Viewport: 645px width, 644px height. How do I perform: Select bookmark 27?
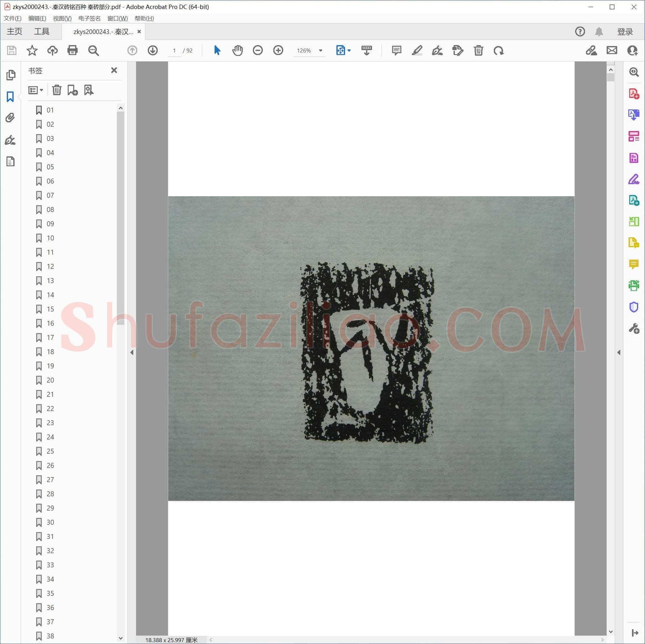pos(50,480)
